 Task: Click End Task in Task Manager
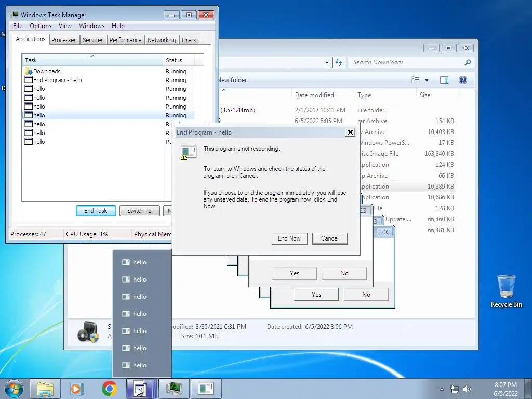click(x=96, y=211)
